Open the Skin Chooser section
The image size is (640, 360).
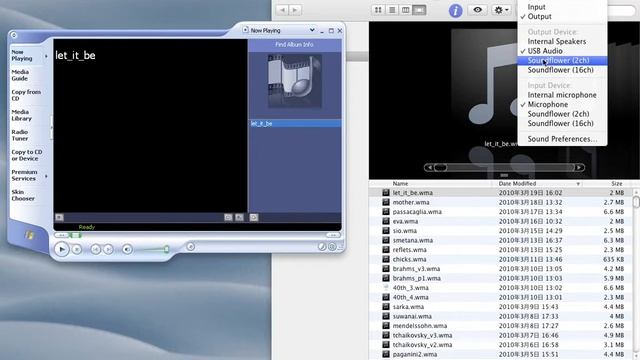pos(23,195)
